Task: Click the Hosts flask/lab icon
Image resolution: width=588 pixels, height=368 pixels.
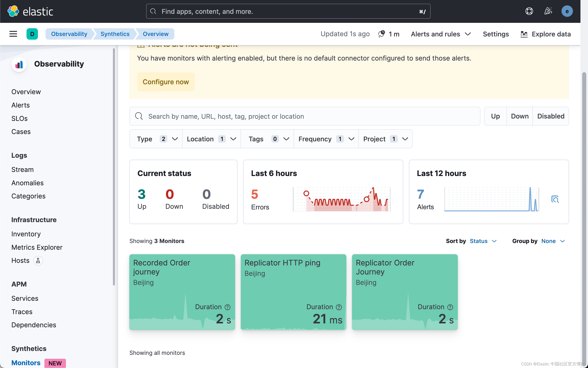Action: coord(37,260)
